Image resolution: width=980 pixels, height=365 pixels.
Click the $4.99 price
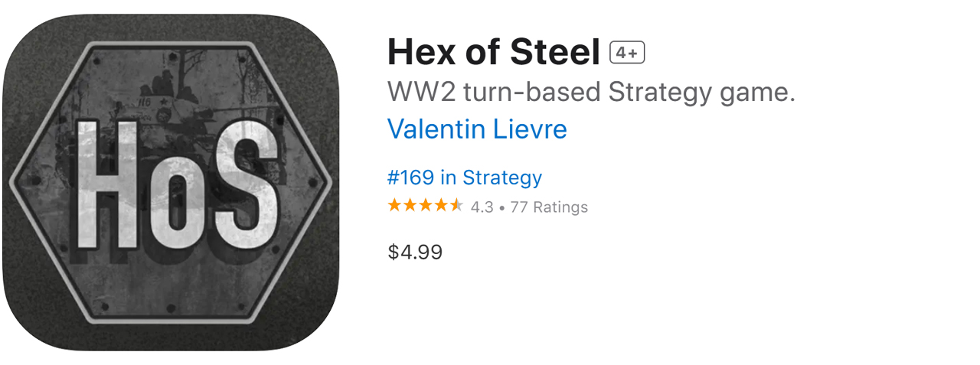(x=415, y=252)
